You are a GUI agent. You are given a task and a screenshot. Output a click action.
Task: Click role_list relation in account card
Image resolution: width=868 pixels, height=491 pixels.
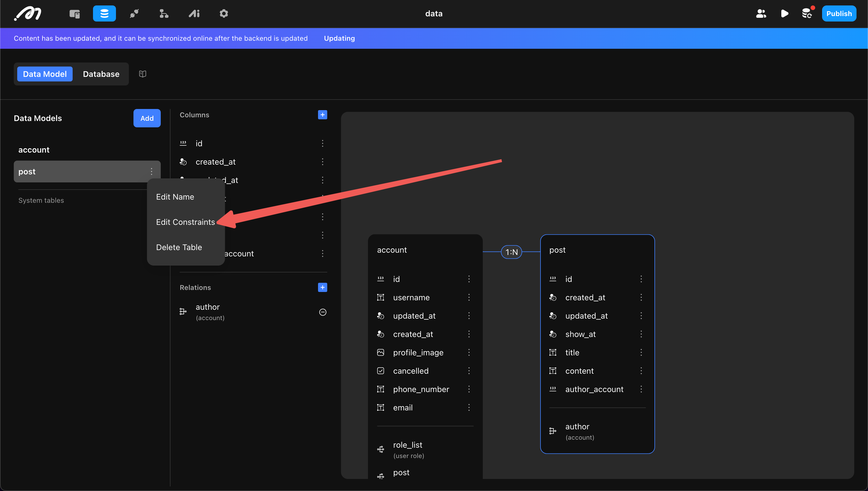coord(425,450)
